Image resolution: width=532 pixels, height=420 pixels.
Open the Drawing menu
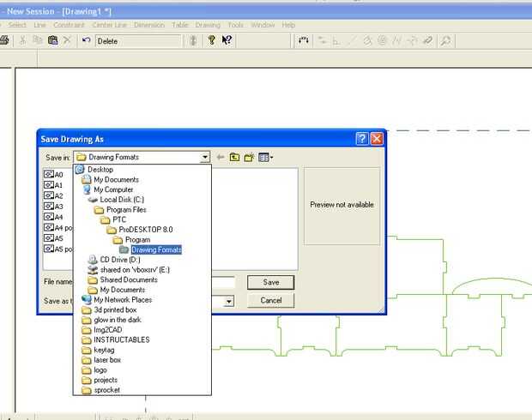point(208,25)
